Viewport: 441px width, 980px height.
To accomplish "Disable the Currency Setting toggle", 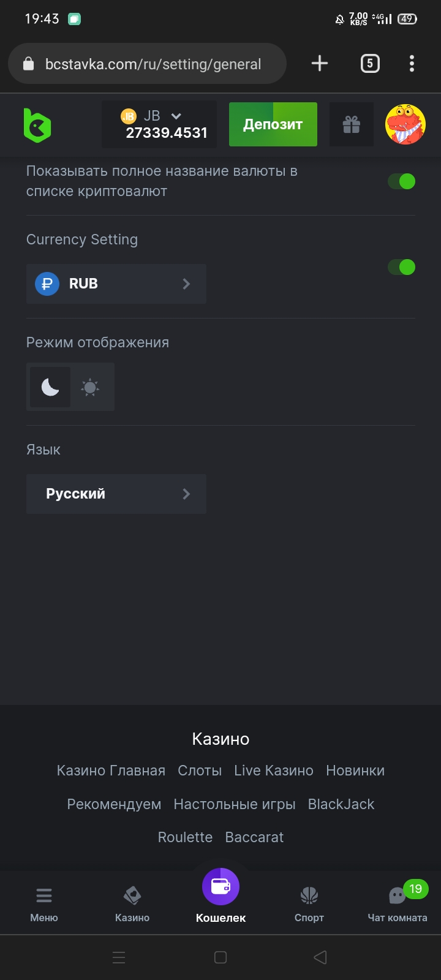I will (x=402, y=267).
